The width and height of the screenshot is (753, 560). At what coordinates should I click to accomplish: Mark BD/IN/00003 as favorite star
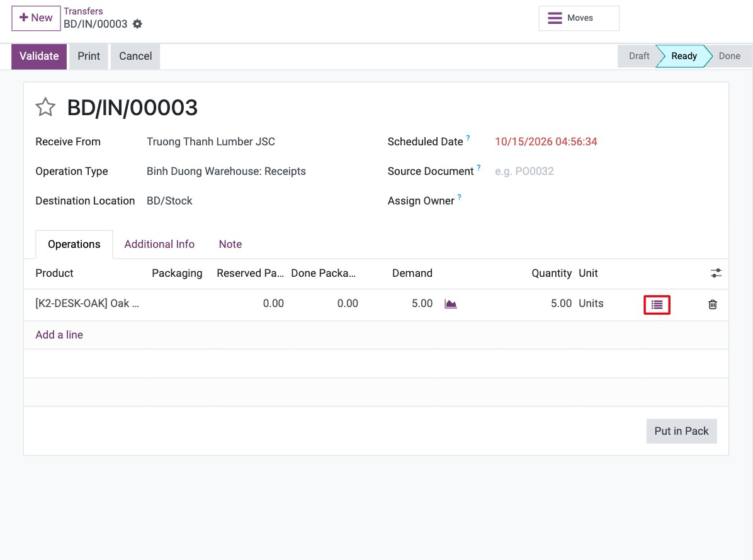tap(45, 107)
